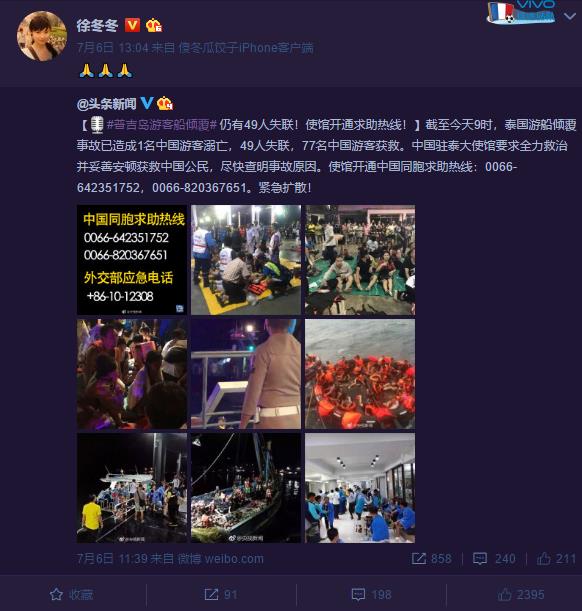Open the comments with 198 replies
This screenshot has width=582, height=611.
371,595
